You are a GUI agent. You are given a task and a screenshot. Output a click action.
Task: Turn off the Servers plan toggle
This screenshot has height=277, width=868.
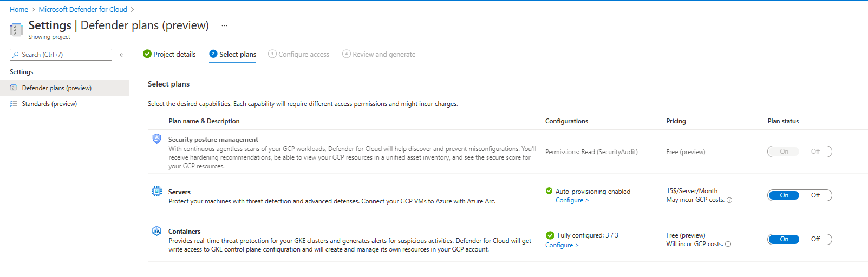point(815,195)
